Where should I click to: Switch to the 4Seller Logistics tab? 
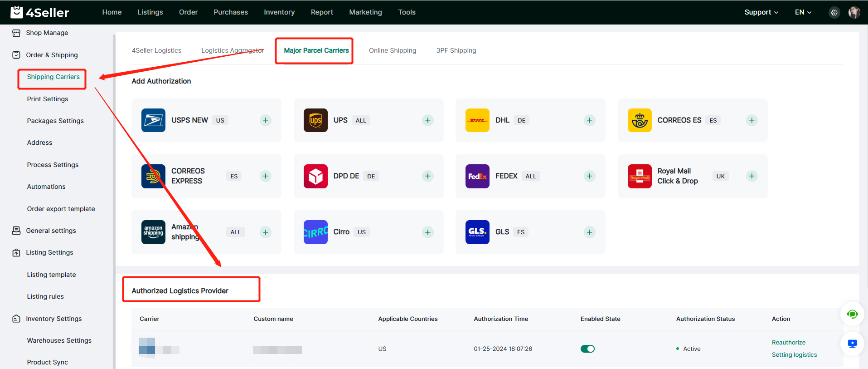click(x=156, y=50)
